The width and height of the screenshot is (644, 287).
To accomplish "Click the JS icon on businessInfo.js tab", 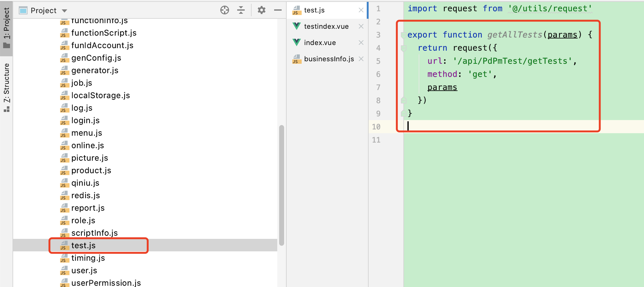I will point(297,59).
